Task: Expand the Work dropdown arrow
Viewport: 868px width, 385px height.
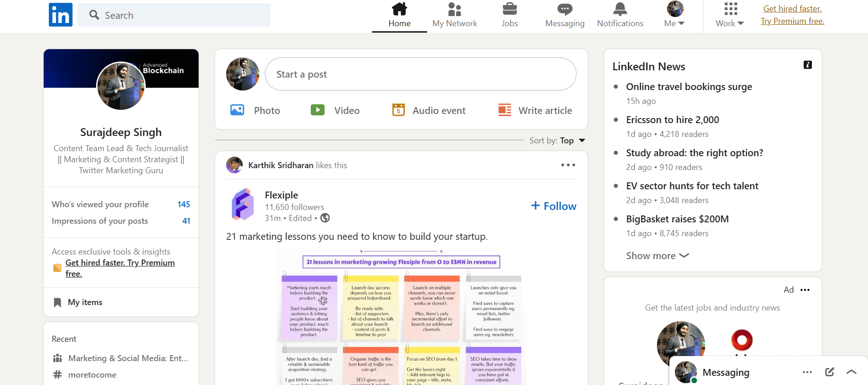Action: coord(740,23)
